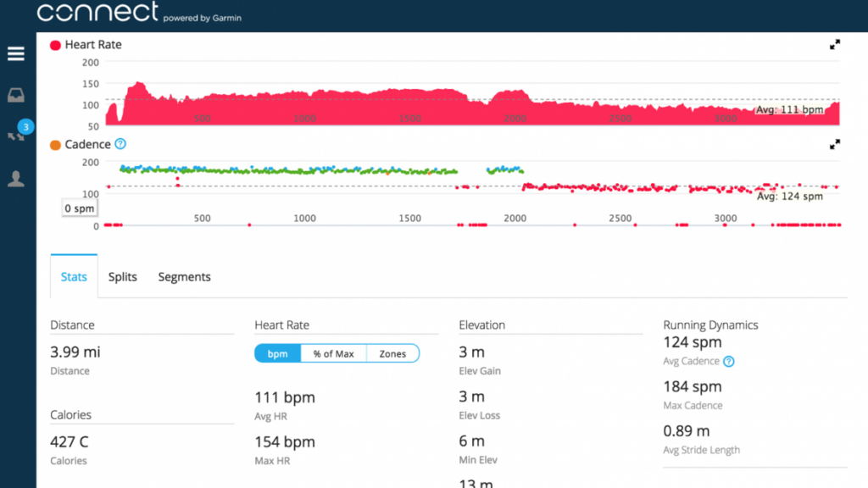
Task: Toggle the Heart Rate series legend dot
Action: (54, 44)
